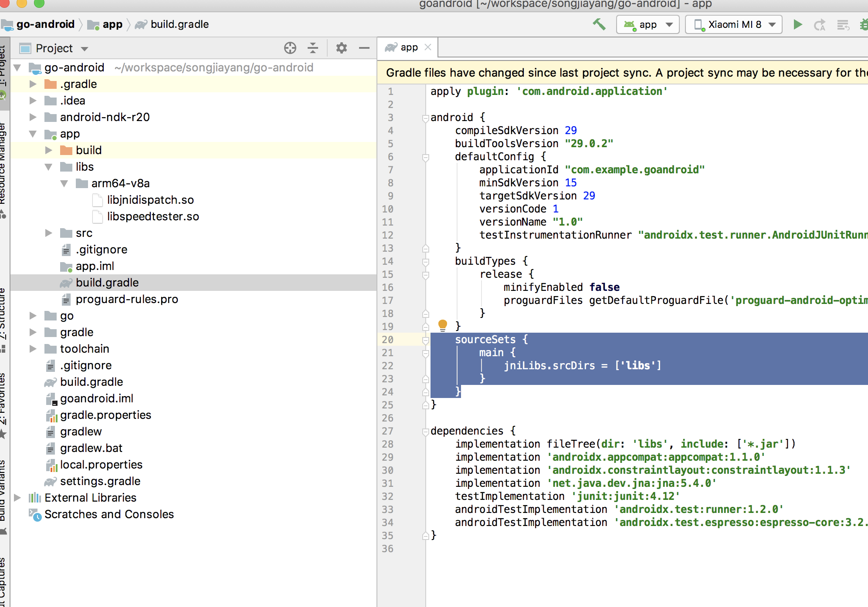This screenshot has height=607, width=868.
Task: Expand the gradle folder
Action: pos(33,332)
